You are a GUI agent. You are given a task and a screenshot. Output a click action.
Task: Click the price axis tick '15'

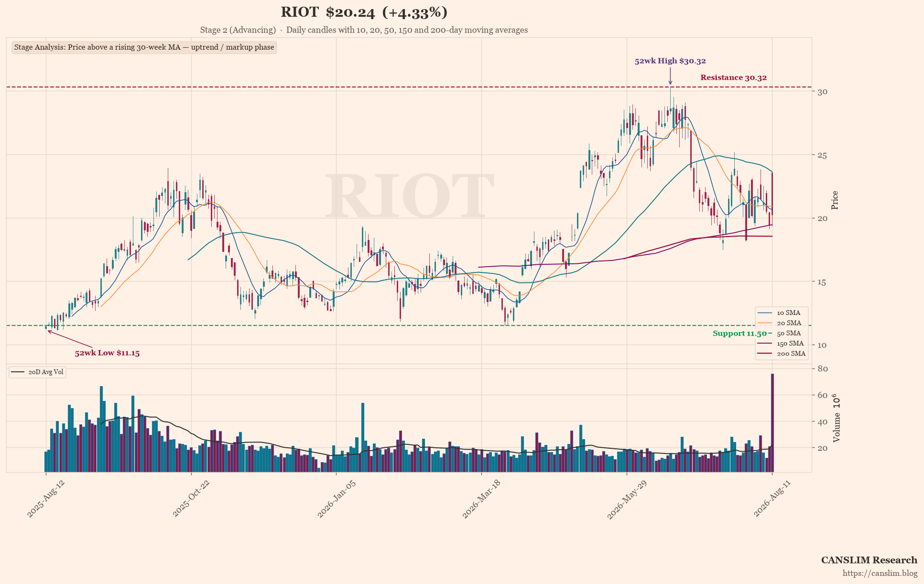pyautogui.click(x=822, y=282)
